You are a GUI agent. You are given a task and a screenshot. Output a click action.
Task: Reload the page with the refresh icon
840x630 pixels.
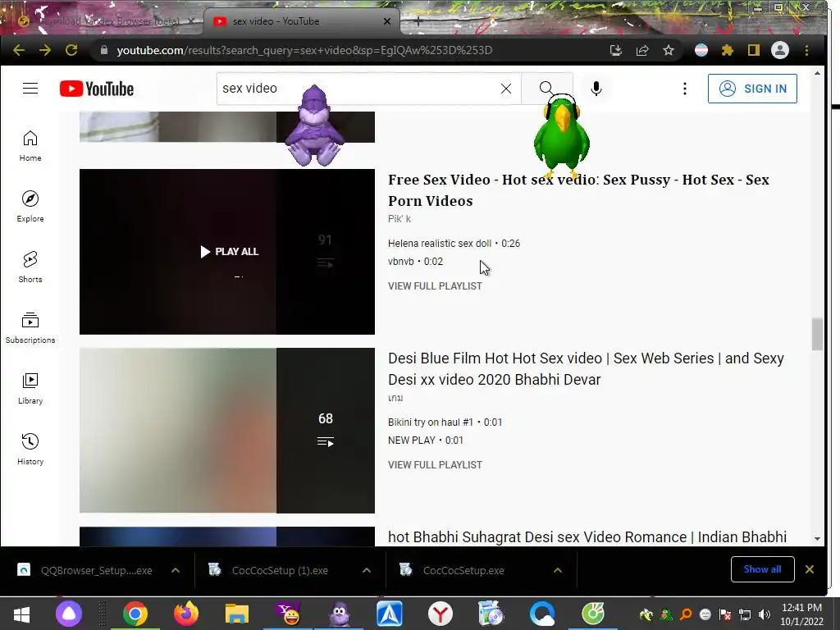71,50
